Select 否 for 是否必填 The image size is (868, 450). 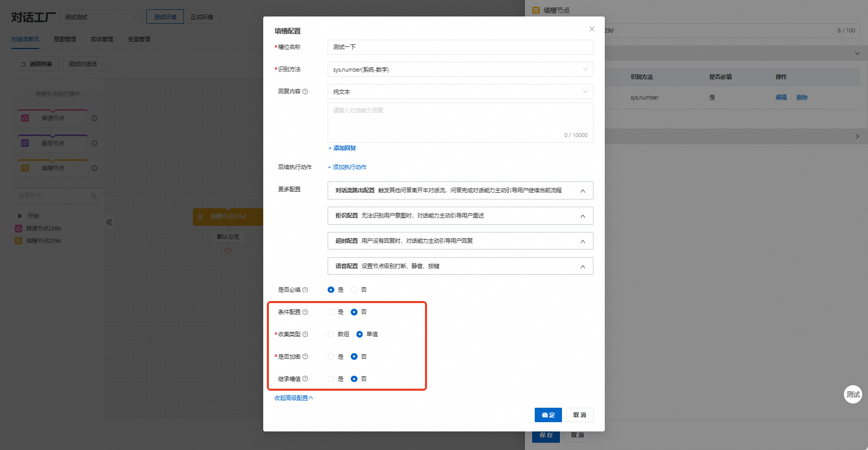click(x=354, y=290)
